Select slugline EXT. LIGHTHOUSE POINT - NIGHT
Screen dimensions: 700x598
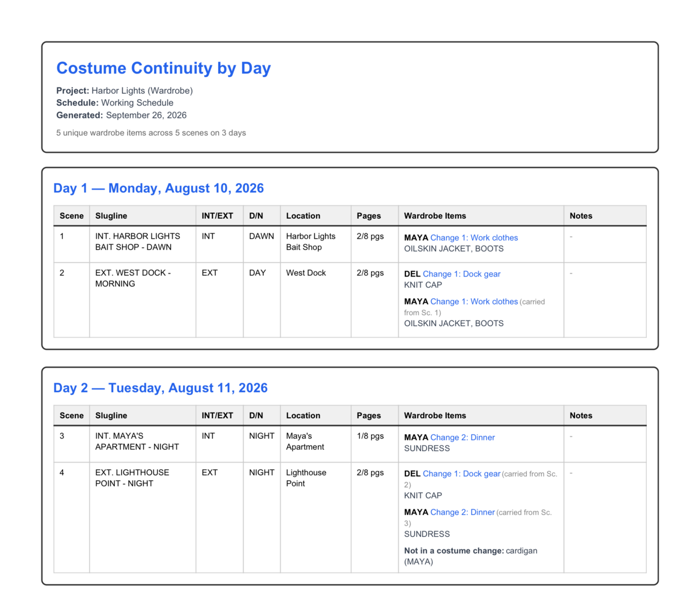[132, 478]
